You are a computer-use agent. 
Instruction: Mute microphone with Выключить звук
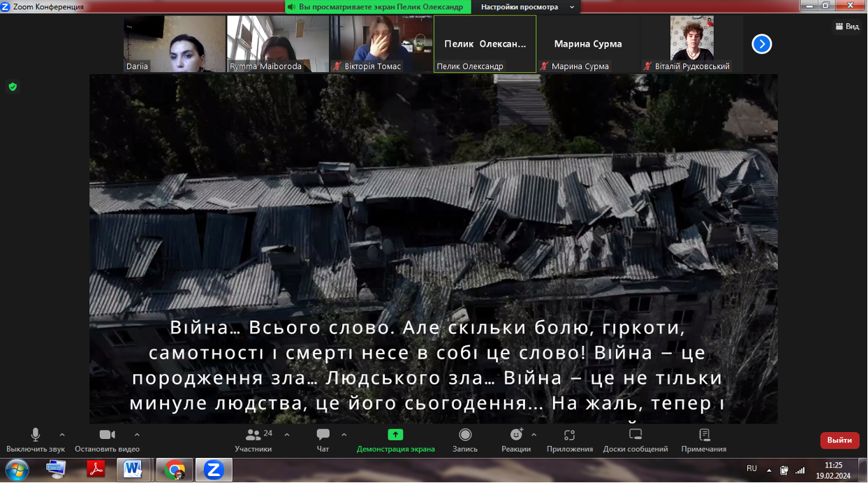coord(36,440)
